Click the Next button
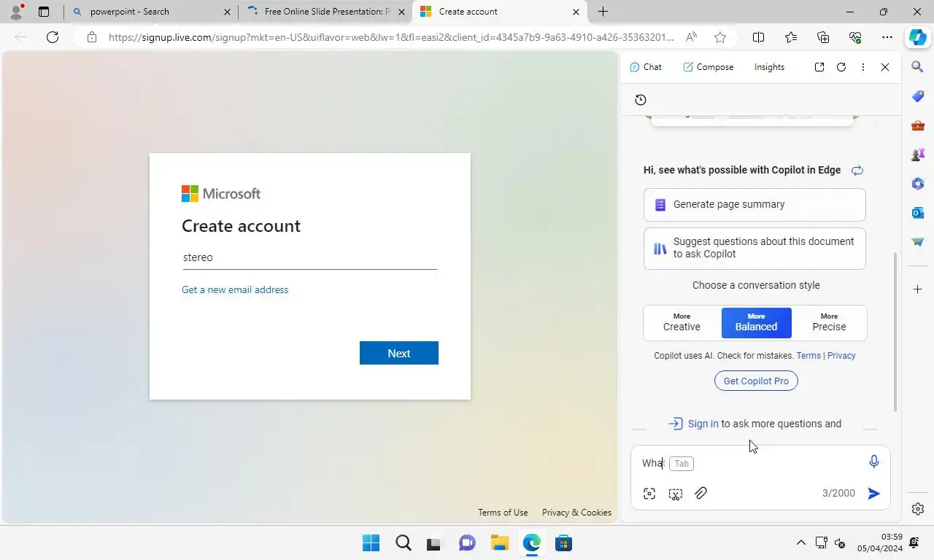 [399, 353]
